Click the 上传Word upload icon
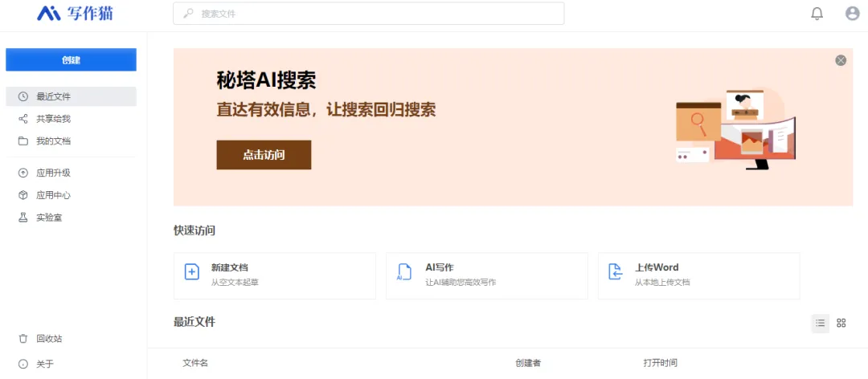 point(616,271)
